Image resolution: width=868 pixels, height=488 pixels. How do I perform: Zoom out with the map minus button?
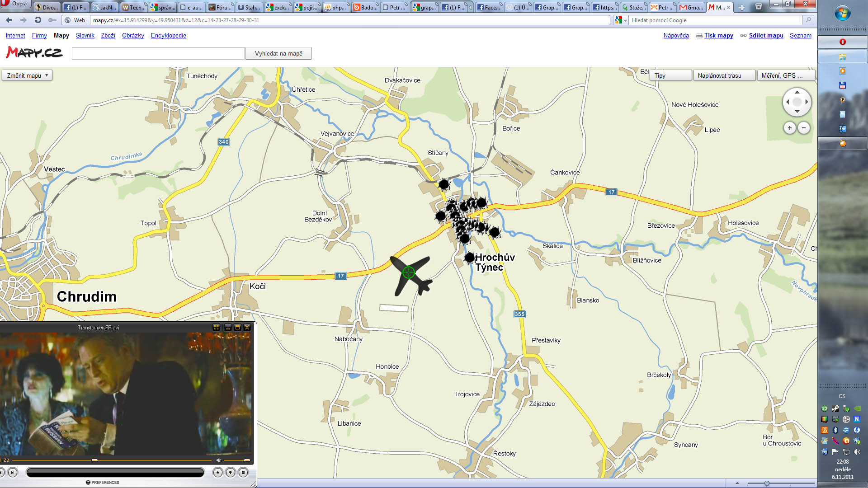[x=804, y=128]
